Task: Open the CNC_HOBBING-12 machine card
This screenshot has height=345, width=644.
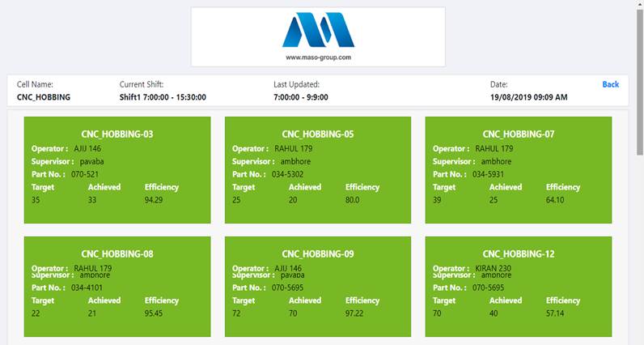Action: click(x=519, y=287)
